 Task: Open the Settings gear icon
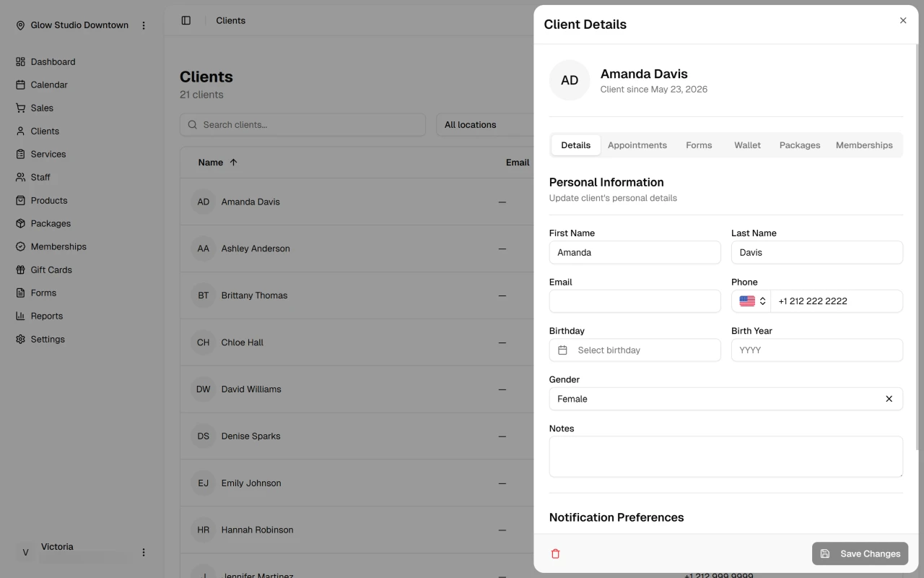click(x=20, y=340)
